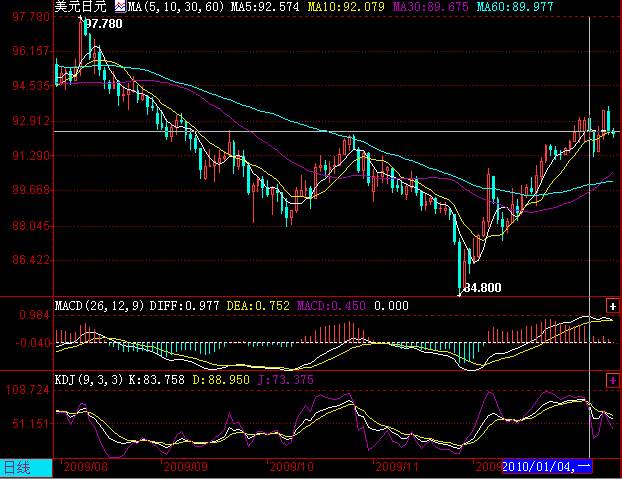
Task: Click the 美元日元 chart title
Action: (x=80, y=6)
